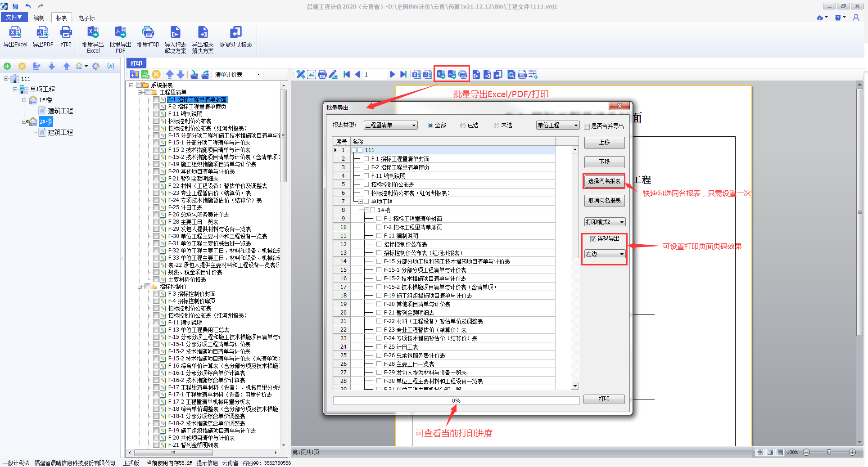Viewport: 868px width, 467px height.
Task: Click the 导出Excel ribbon icon
Action: click(x=15, y=36)
